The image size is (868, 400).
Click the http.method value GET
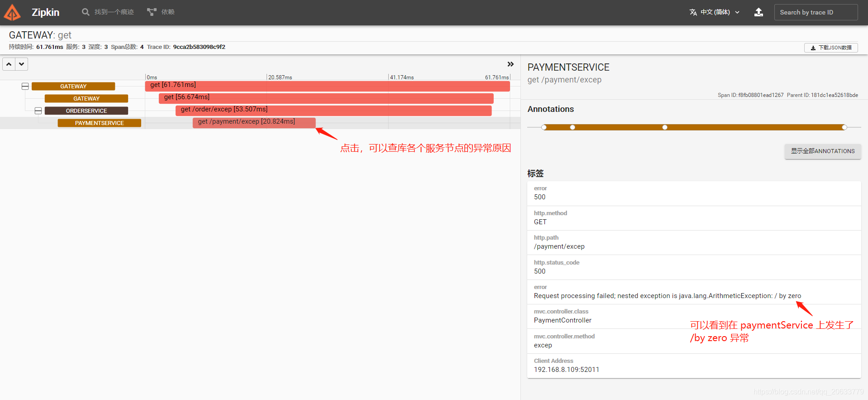[540, 222]
